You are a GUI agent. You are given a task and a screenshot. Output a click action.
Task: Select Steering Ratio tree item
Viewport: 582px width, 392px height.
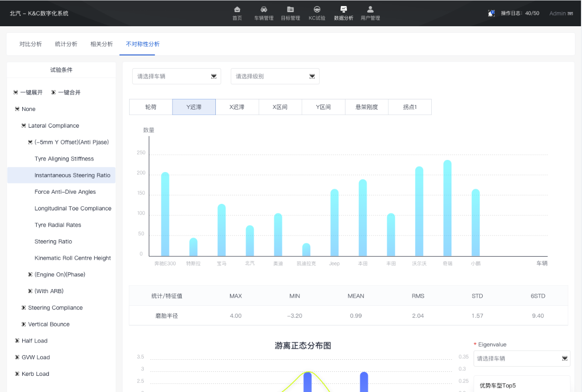pyautogui.click(x=53, y=241)
